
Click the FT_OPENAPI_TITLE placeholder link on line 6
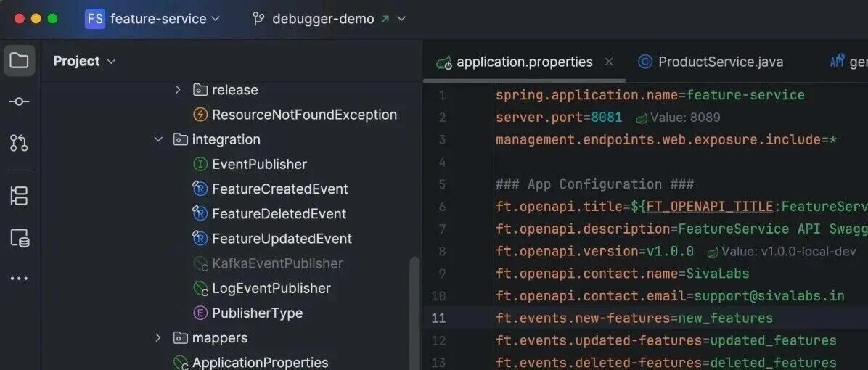pyautogui.click(x=710, y=207)
